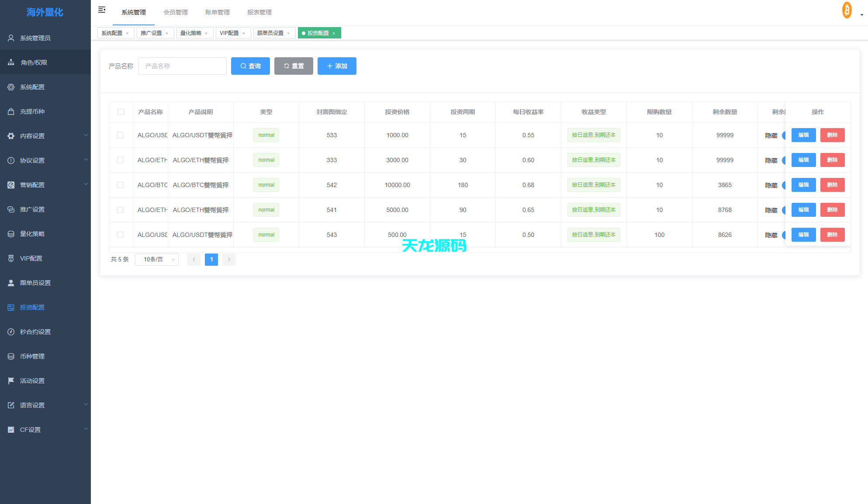Click the Bitcoin avatar icon
This screenshot has width=868, height=504.
(x=847, y=10)
